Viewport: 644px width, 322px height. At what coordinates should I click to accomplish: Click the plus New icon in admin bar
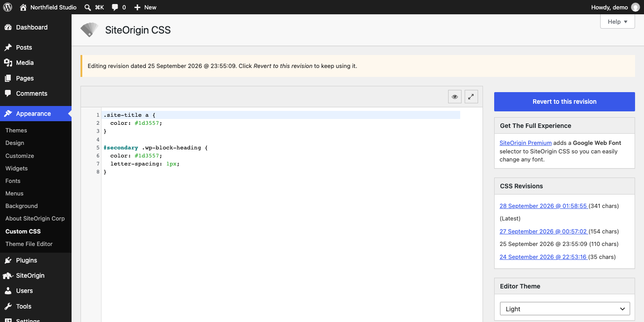(137, 8)
